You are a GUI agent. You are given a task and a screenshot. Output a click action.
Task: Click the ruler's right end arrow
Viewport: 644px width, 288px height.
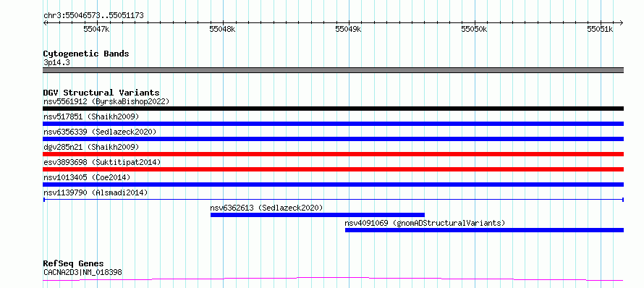point(622,22)
